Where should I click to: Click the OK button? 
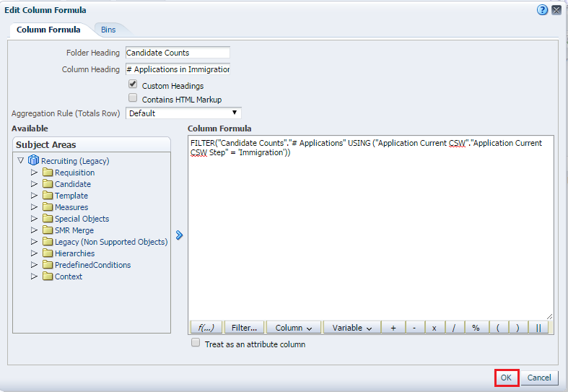(506, 378)
